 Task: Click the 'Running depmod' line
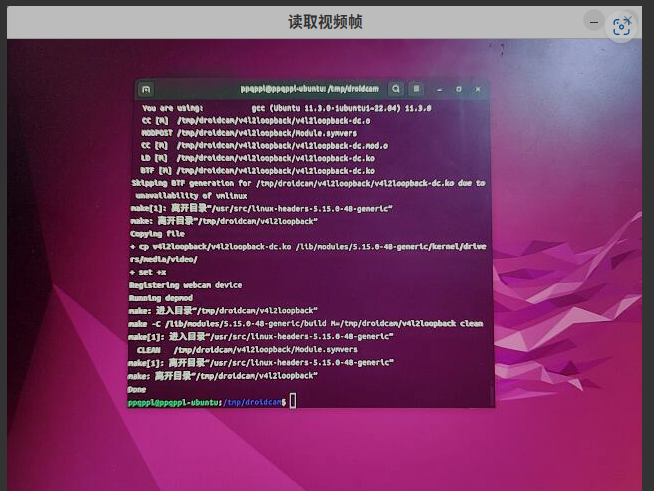pos(161,298)
